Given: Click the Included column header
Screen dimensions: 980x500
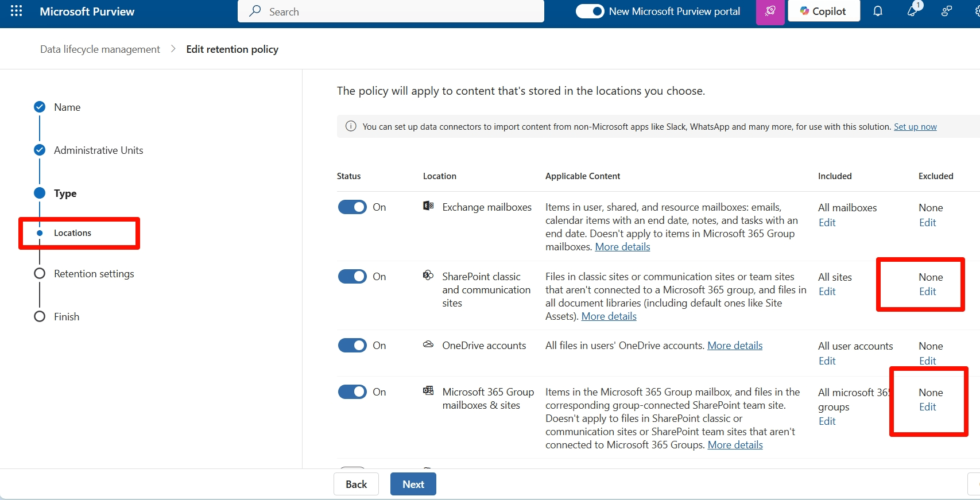Looking at the screenshot, I should pyautogui.click(x=835, y=176).
